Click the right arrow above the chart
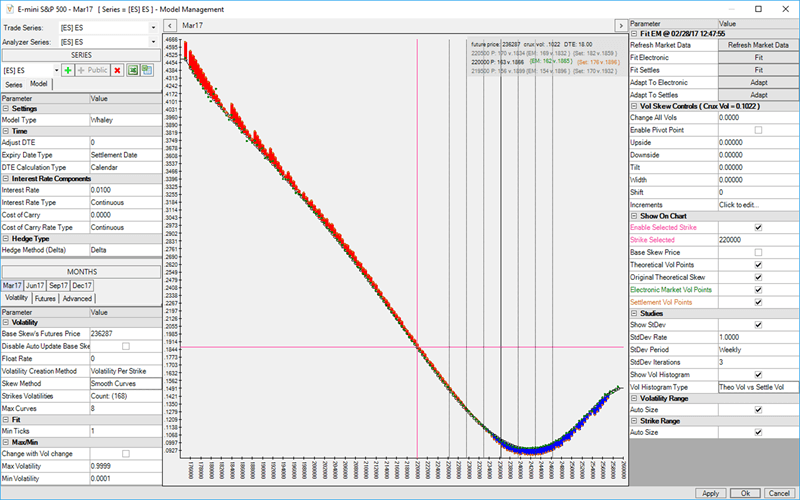Viewport: 800px width, 500px height. pyautogui.click(x=619, y=24)
